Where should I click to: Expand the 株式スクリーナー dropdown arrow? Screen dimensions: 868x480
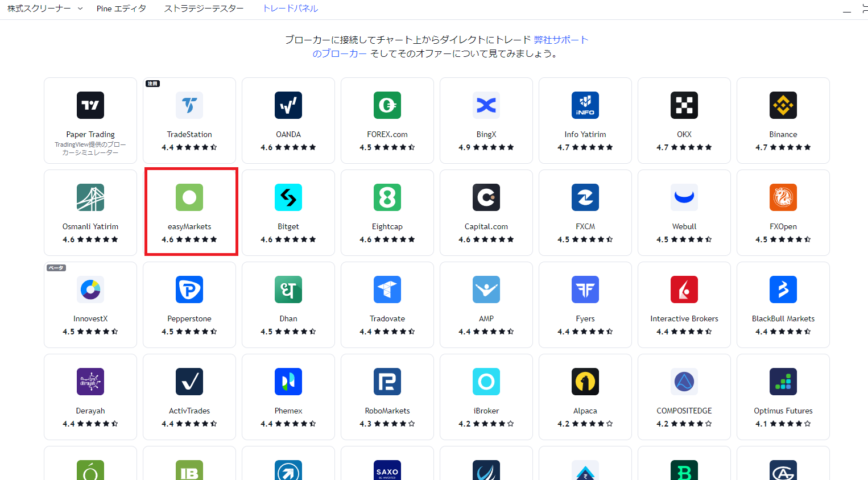pos(80,9)
